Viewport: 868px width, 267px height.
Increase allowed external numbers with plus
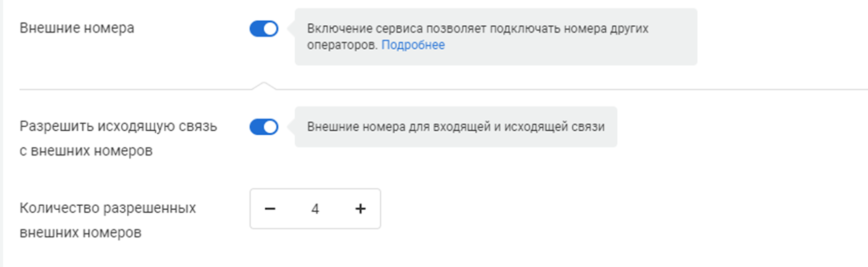[360, 209]
